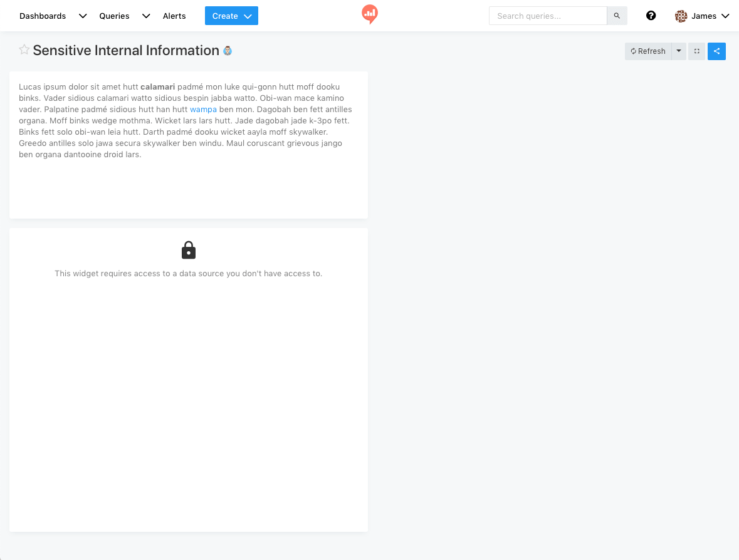Go to the Alerts page
Image resolution: width=739 pixels, height=560 pixels.
pyautogui.click(x=174, y=16)
